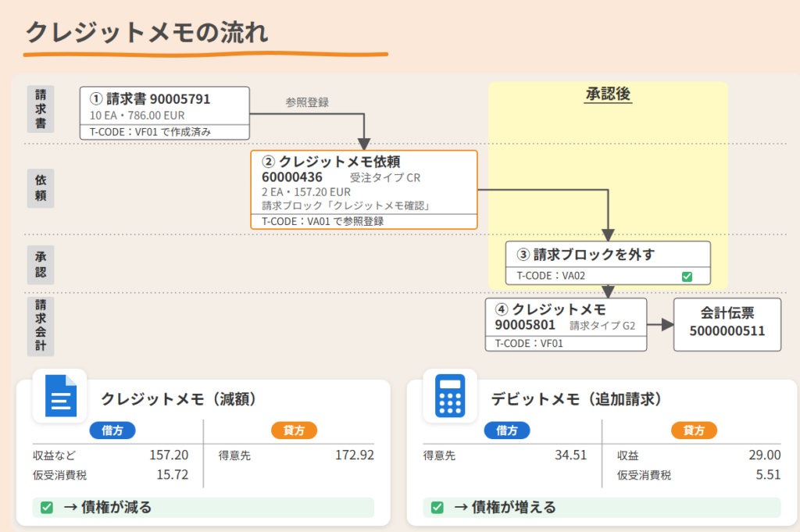Click the 収益など amount 157.20

click(169, 455)
